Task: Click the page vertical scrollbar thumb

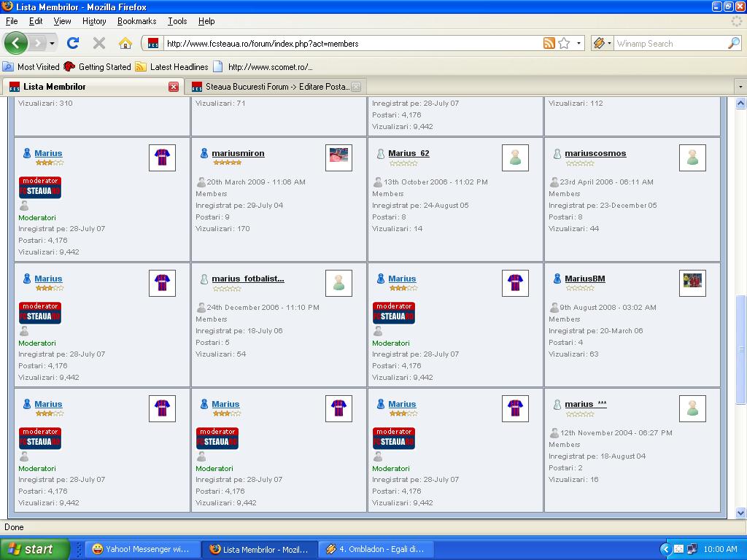Action: [x=741, y=350]
